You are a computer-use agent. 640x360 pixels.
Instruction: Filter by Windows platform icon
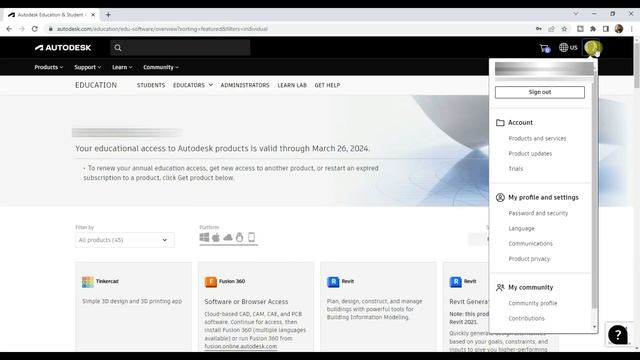[204, 237]
